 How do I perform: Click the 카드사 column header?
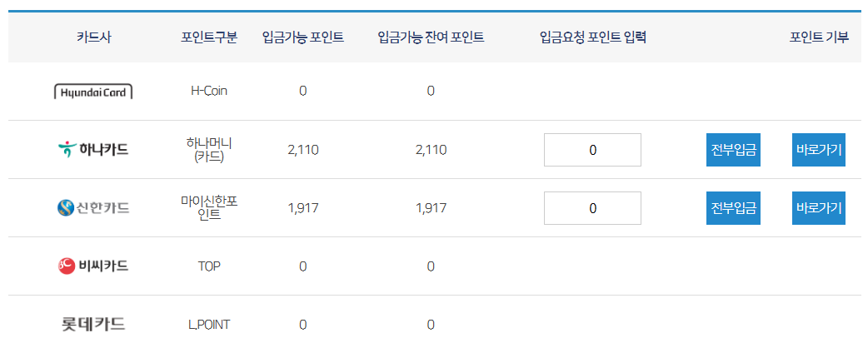coord(93,37)
